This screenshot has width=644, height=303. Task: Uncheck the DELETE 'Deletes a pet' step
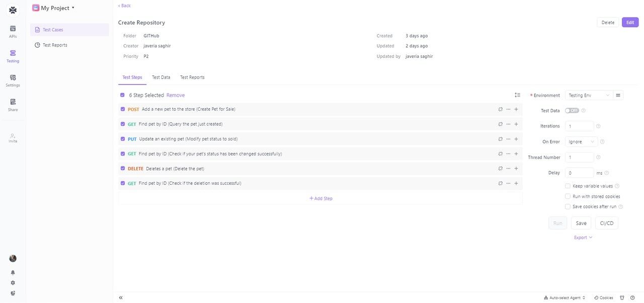[x=123, y=169]
